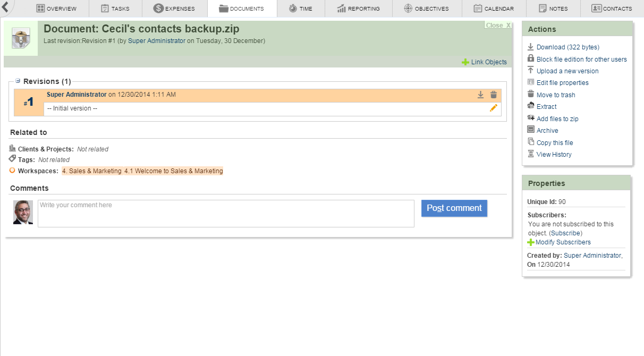This screenshot has height=356, width=644.
Task: Click the pencil edit icon for revision comment
Action: point(494,108)
